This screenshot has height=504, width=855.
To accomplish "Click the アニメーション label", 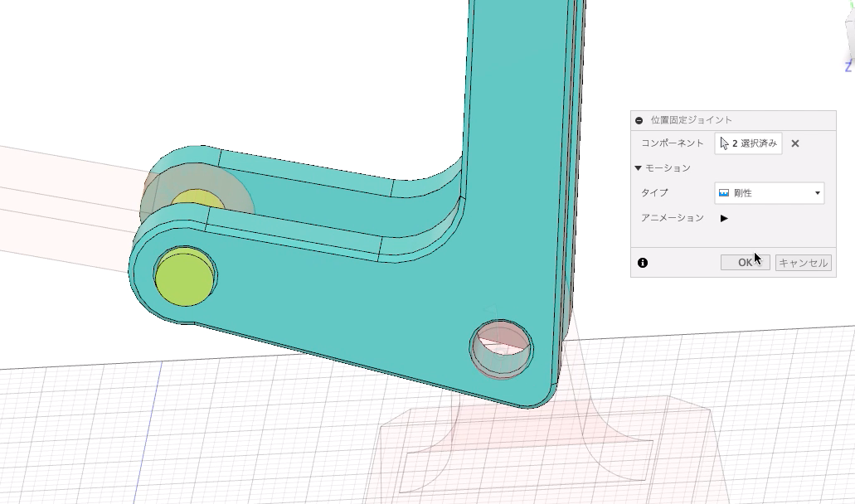I will (x=673, y=218).
